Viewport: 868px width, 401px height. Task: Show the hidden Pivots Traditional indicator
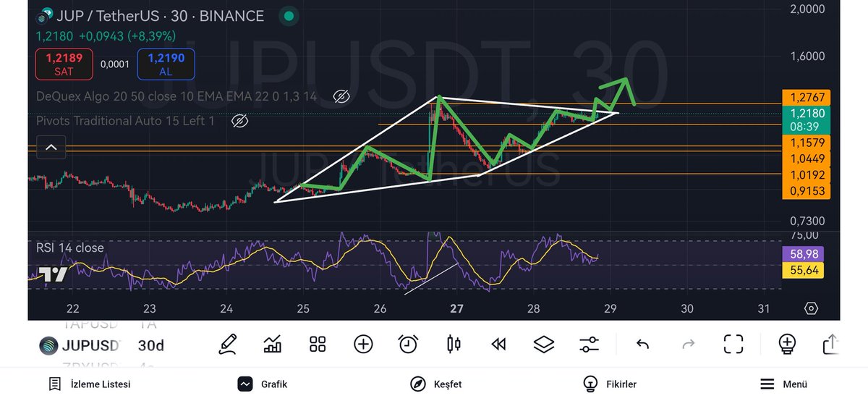(239, 121)
